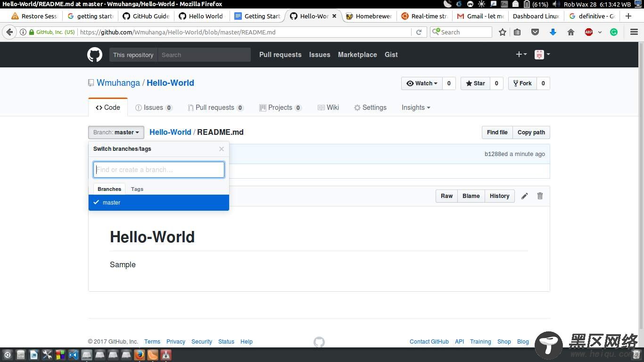
Task: Open repository Settings tab
Action: [371, 107]
